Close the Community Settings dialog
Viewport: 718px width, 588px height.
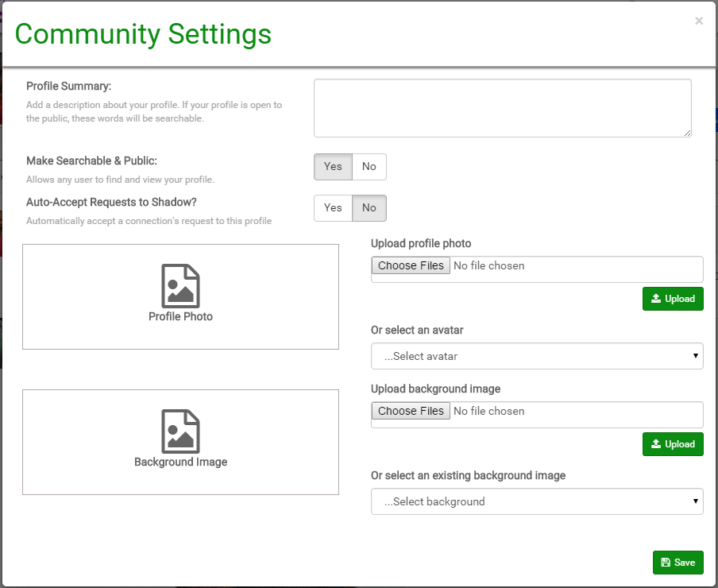[699, 21]
